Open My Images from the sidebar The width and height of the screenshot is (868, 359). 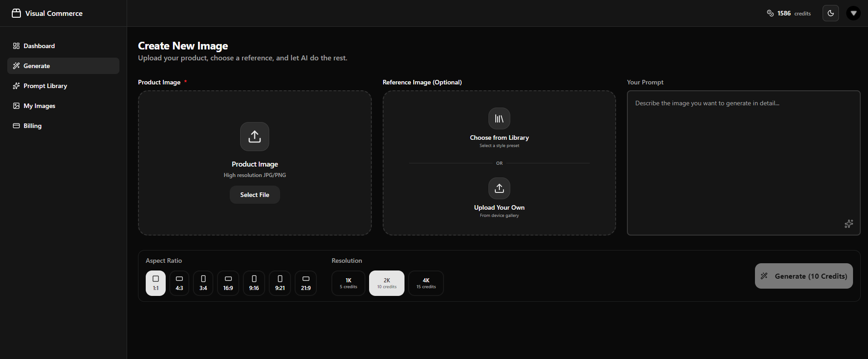(39, 106)
